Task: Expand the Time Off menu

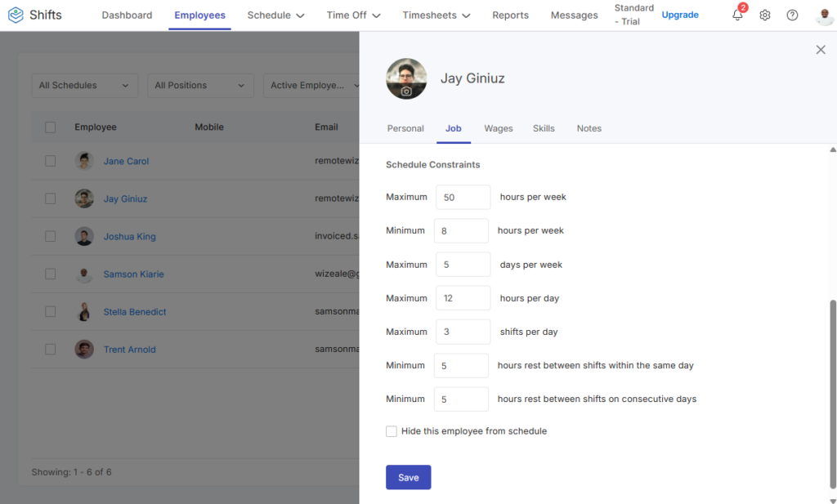Action: 353,15
